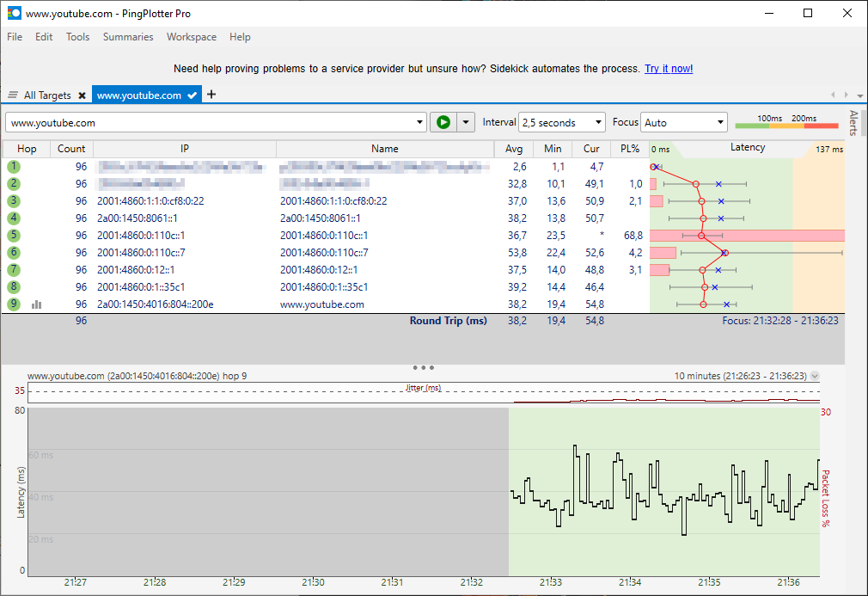868x596 pixels.
Task: Add a new target tab with plus
Action: (x=211, y=95)
